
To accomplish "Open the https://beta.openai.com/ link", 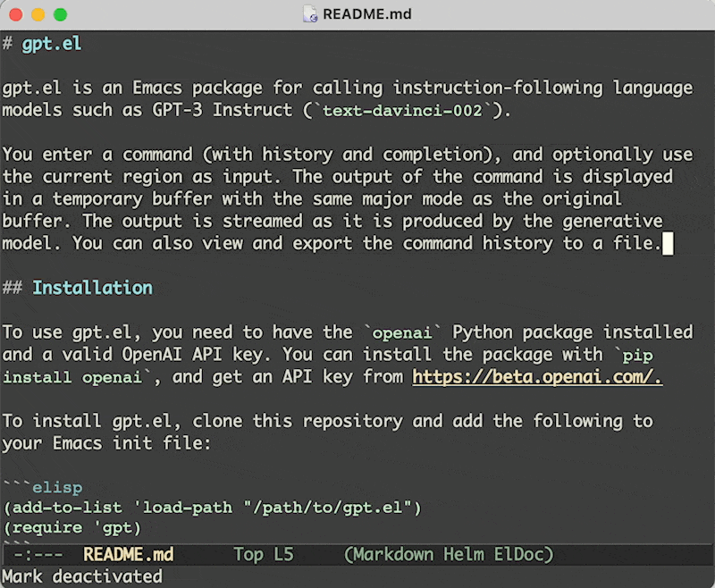I will 537,377.
